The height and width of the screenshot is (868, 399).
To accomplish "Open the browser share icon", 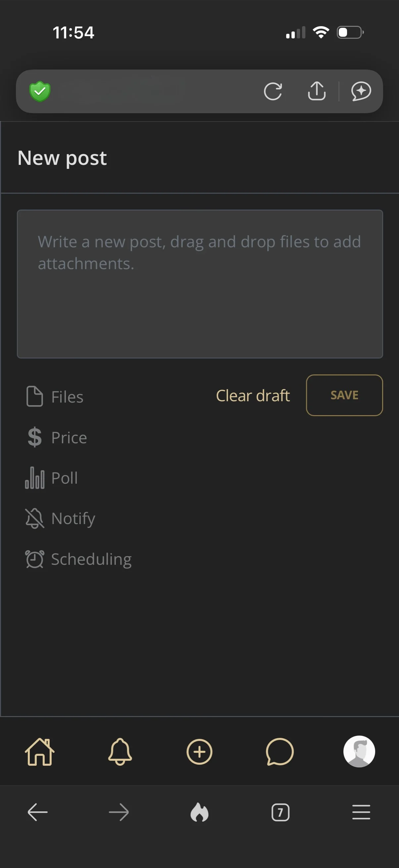I will [x=317, y=91].
